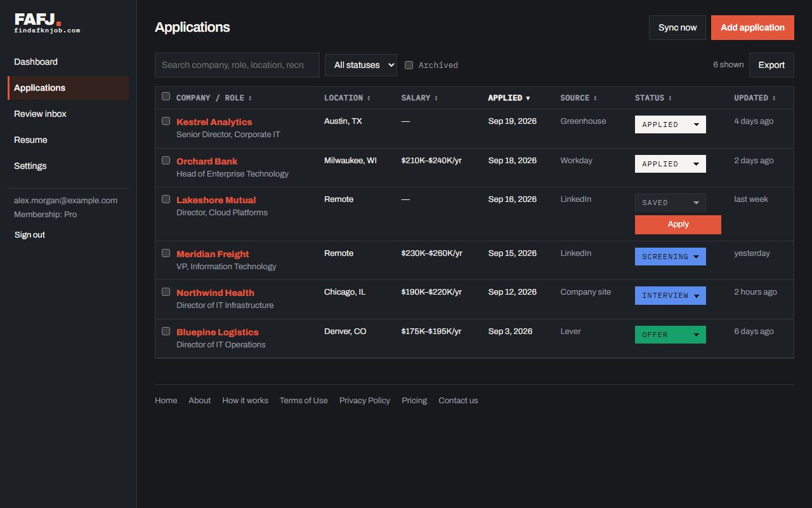Image resolution: width=812 pixels, height=508 pixels.
Task: Sort by Updated column
Action: tap(755, 98)
